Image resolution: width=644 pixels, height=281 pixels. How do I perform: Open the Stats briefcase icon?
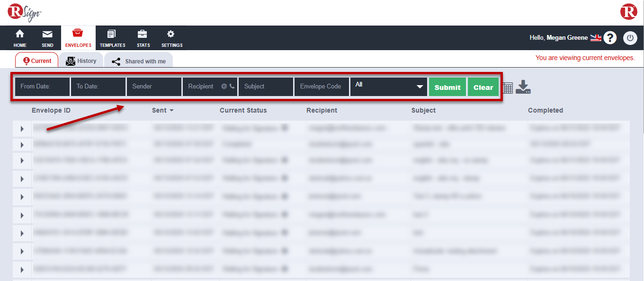tap(143, 34)
